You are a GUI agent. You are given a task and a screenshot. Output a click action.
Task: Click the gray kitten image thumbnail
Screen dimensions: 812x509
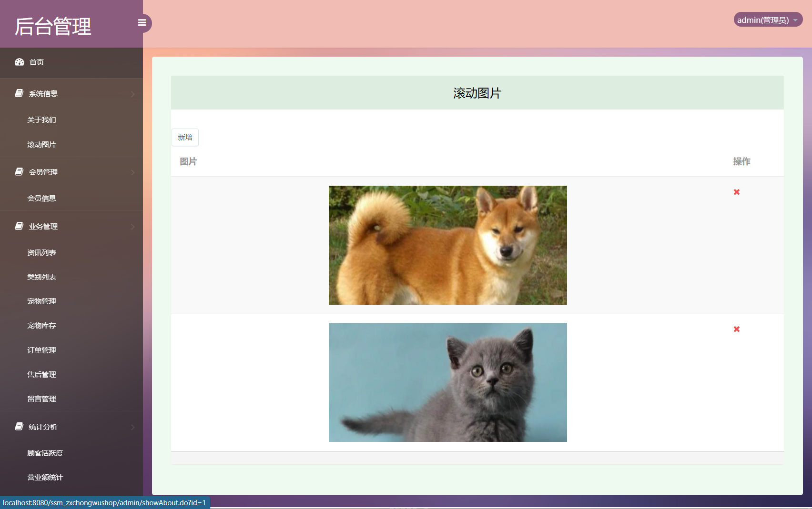447,382
